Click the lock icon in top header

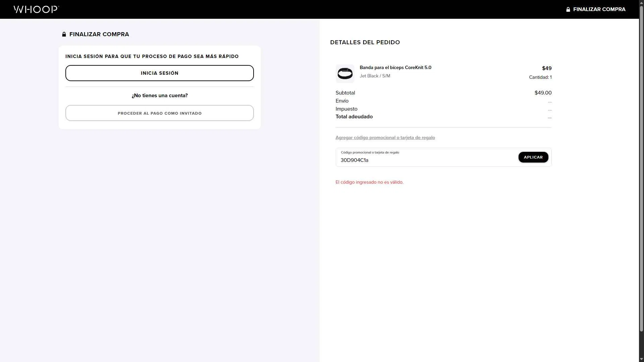pyautogui.click(x=568, y=9)
